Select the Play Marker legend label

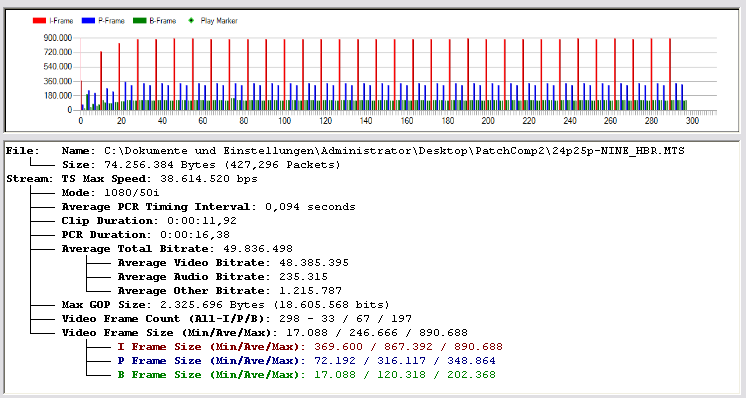tap(219, 21)
